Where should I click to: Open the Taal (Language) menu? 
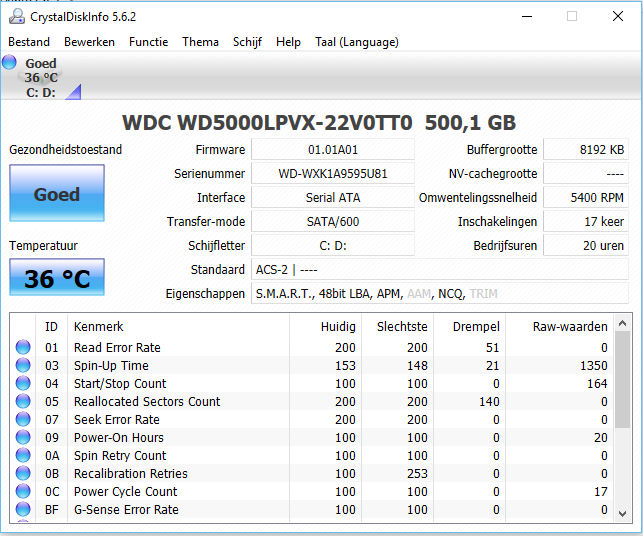(x=357, y=42)
